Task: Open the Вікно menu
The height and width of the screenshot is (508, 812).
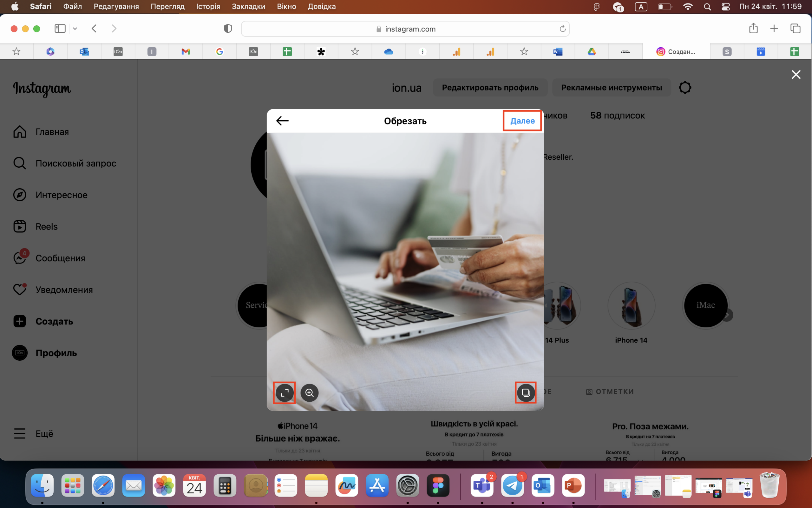Action: tap(286, 6)
